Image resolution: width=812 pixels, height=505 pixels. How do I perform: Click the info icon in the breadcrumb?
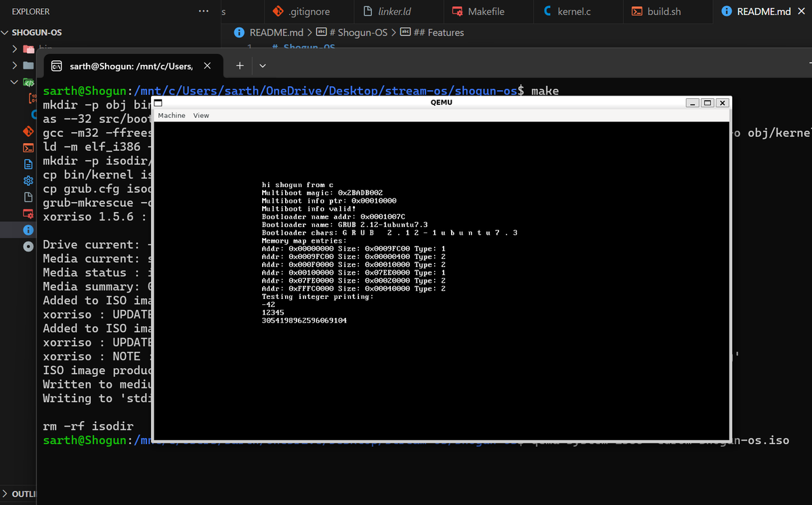(x=239, y=32)
